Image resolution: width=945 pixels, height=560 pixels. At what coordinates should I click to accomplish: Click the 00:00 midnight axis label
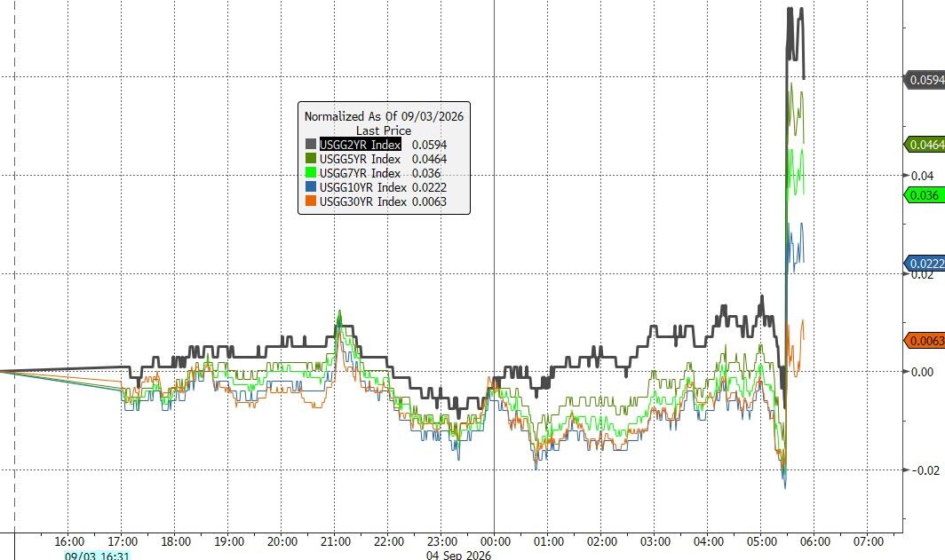(495, 541)
